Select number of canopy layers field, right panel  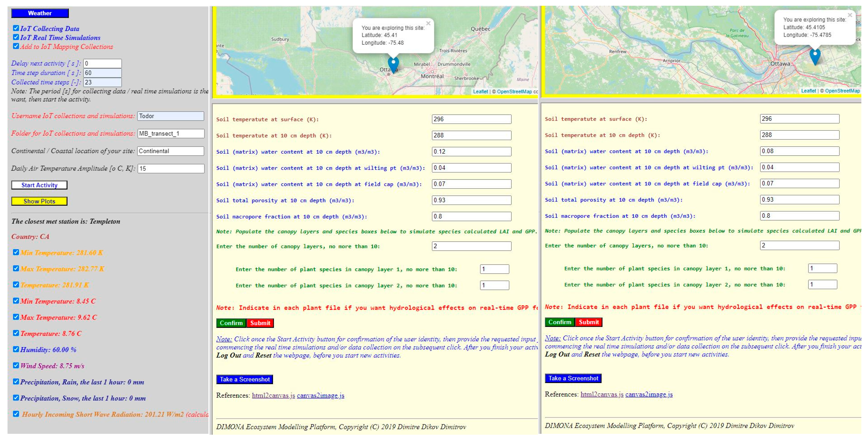pyautogui.click(x=800, y=245)
